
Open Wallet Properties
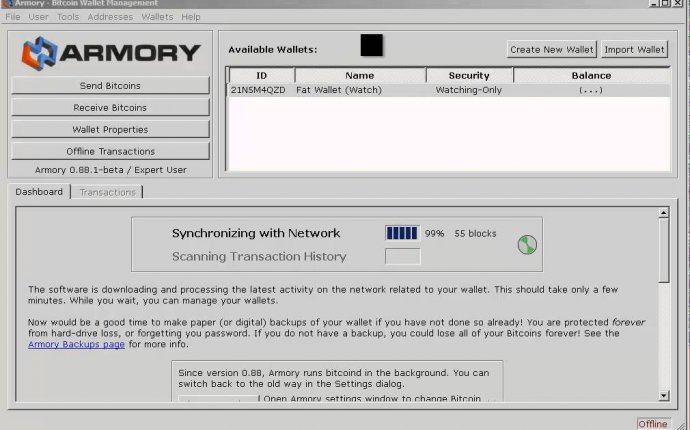[x=110, y=129]
